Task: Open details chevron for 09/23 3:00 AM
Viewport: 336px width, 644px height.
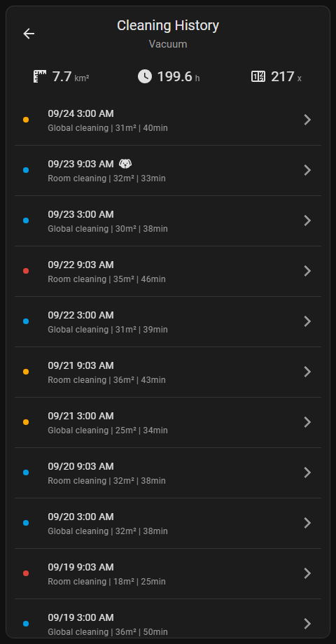Action: [x=307, y=220]
